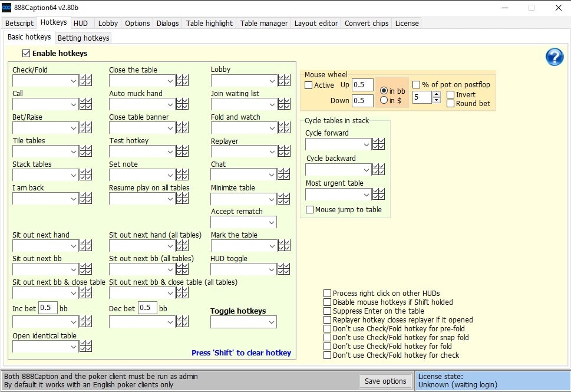
Task: Check Suppress Enter on the table
Action: pos(328,311)
